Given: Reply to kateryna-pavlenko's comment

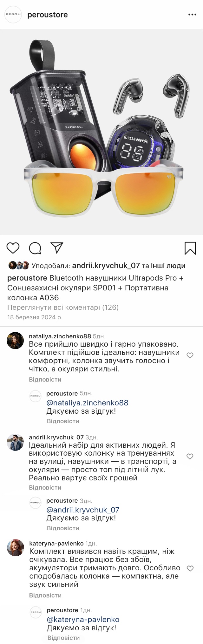Looking at the screenshot, I should [x=45, y=595].
